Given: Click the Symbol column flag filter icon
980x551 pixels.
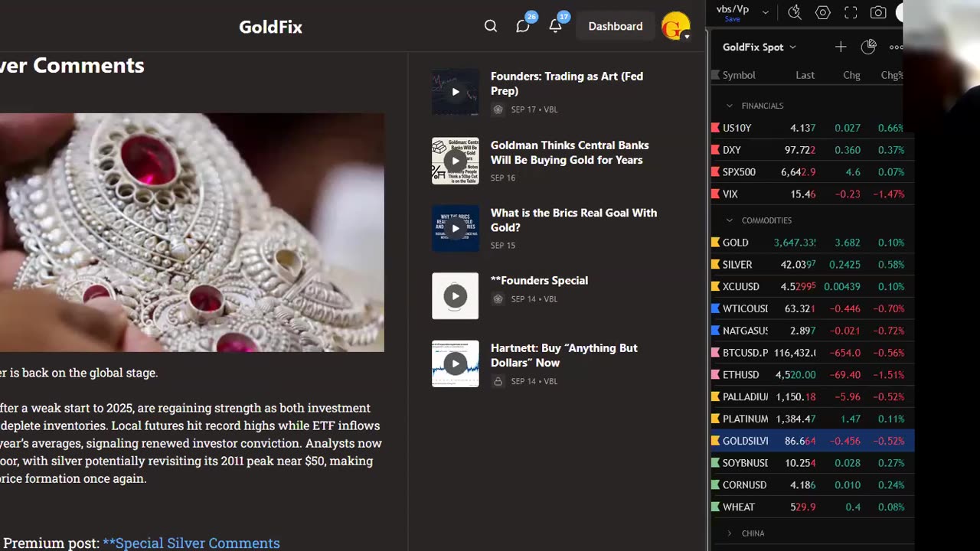Looking at the screenshot, I should point(716,75).
